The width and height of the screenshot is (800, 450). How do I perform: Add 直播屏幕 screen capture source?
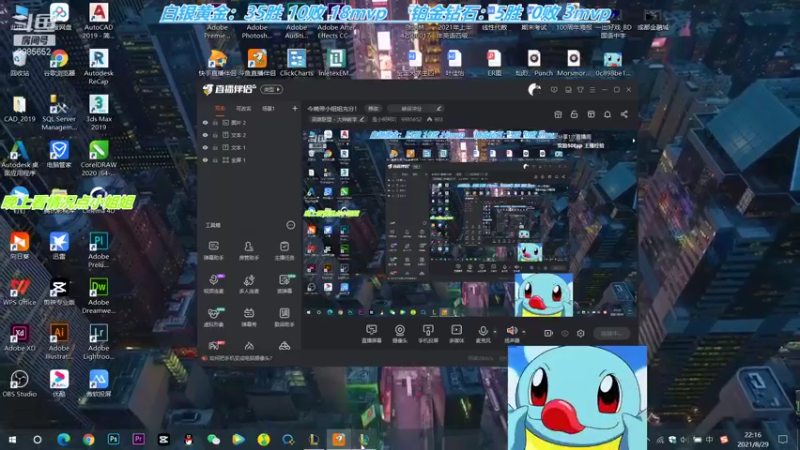[x=371, y=334]
